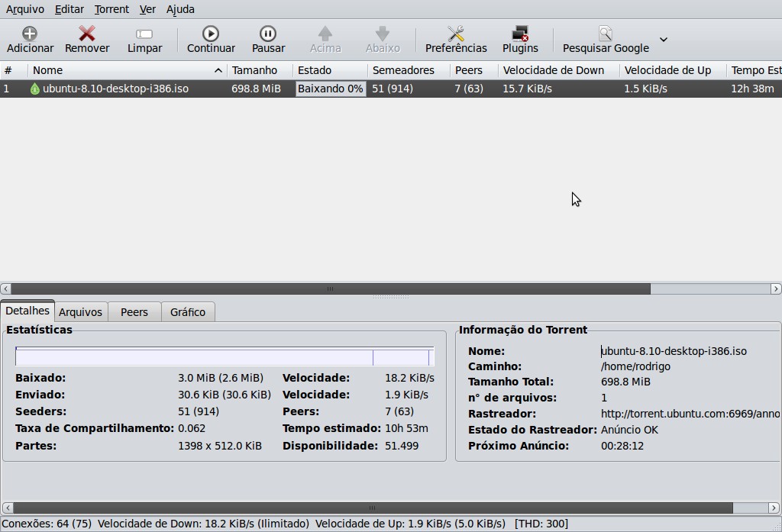Screen dimensions: 782x532
Task: Click the Adicionar torrent icon
Action: 30,34
